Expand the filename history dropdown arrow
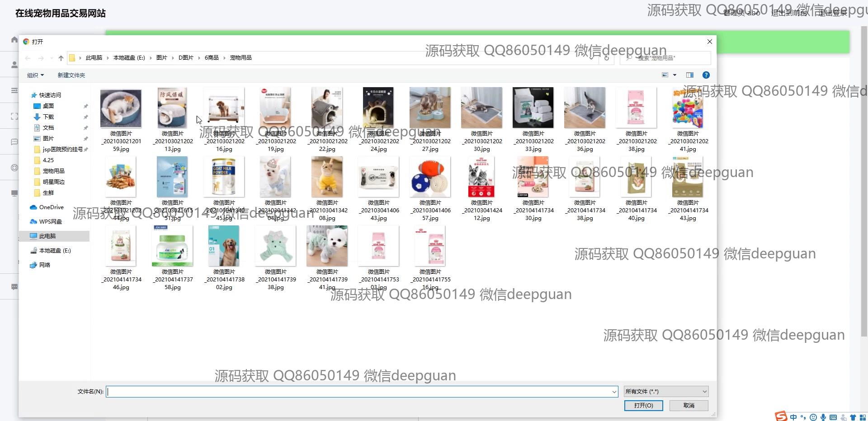This screenshot has width=868, height=421. tap(614, 392)
